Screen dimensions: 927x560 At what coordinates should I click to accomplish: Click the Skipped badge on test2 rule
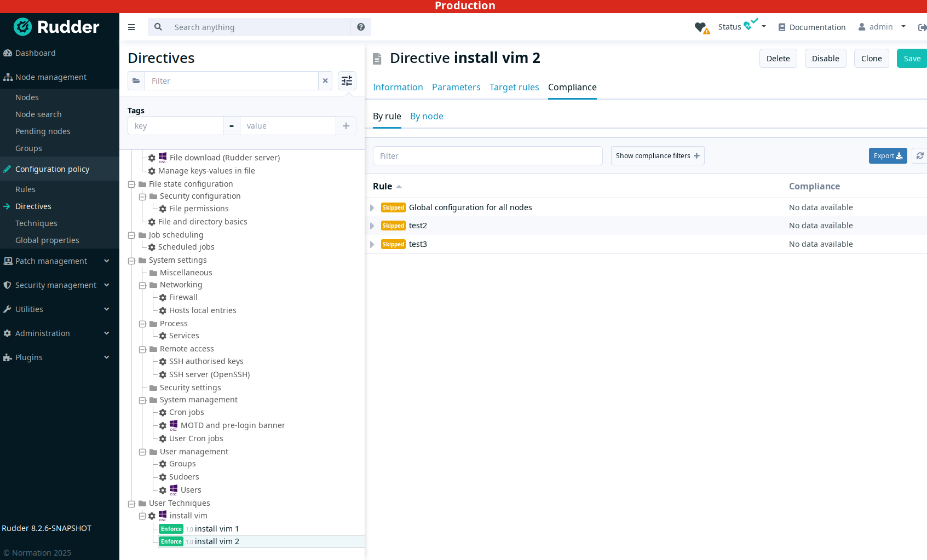(x=393, y=226)
